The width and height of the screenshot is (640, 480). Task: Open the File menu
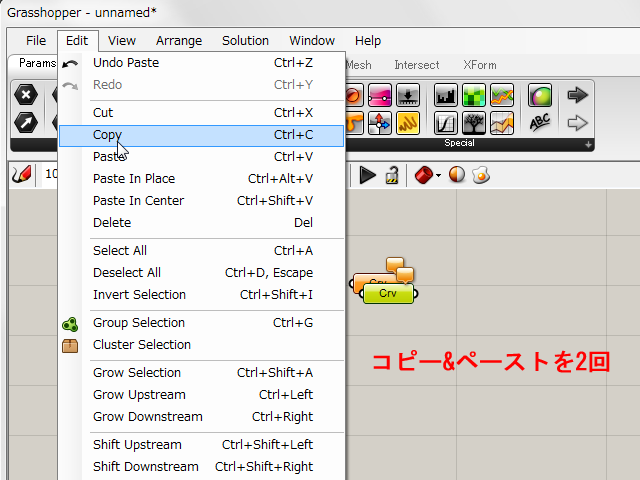pos(36,40)
